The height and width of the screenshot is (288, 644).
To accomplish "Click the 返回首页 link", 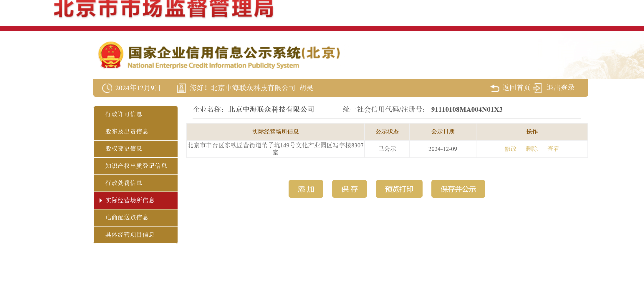I will (516, 88).
